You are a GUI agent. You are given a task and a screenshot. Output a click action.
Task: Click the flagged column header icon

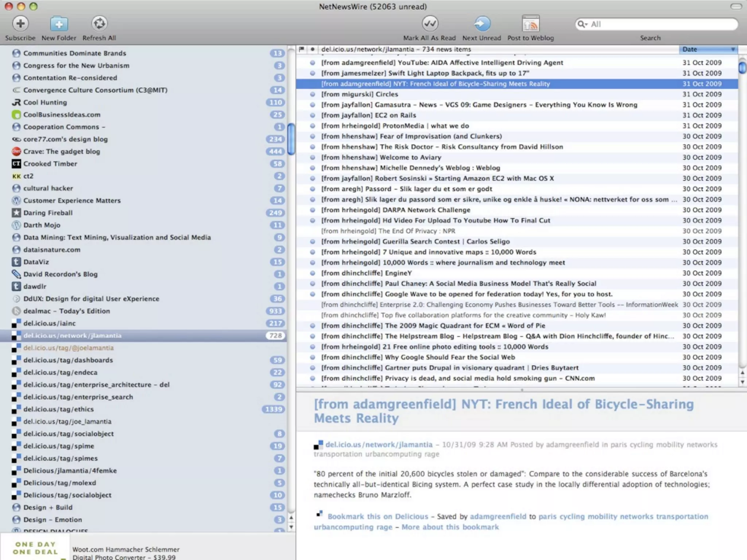(302, 49)
